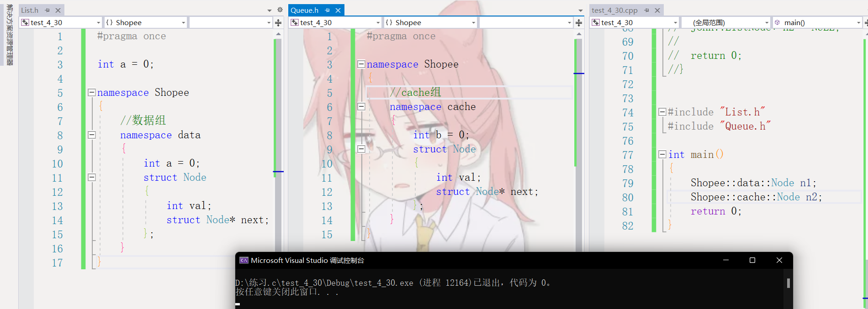The width and height of the screenshot is (868, 309).
Task: Click "namespace data" in List.h
Action: coord(160,135)
